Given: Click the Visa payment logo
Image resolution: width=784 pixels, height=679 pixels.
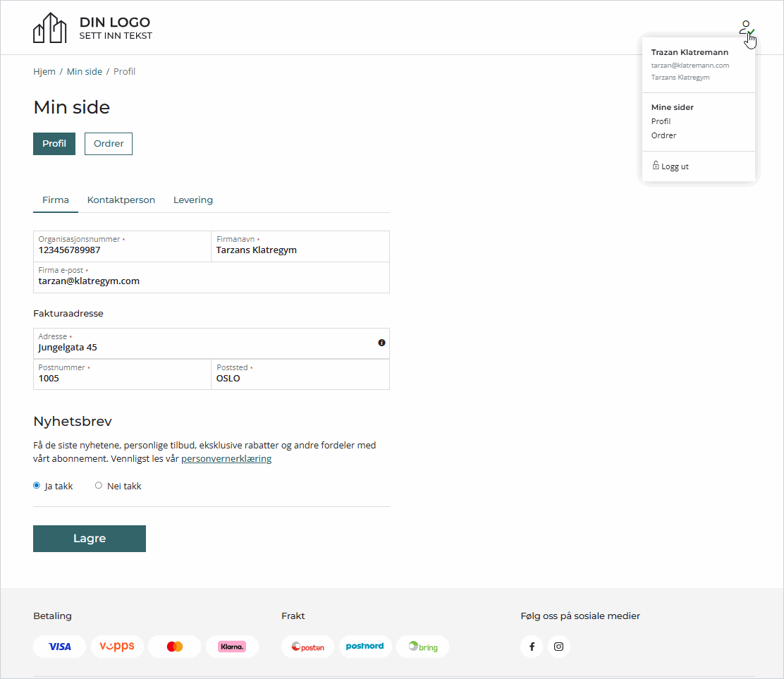Looking at the screenshot, I should pyautogui.click(x=60, y=647).
